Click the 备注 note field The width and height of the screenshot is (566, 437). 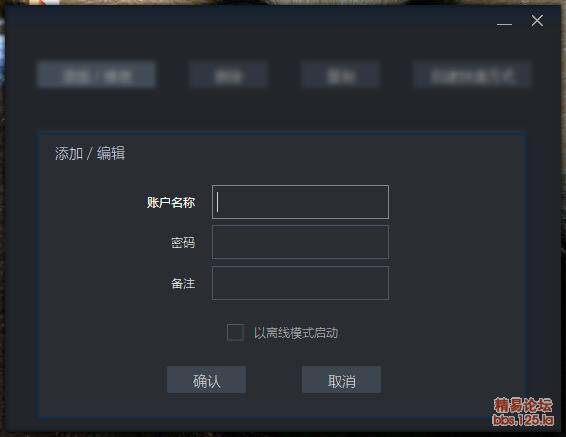(300, 283)
